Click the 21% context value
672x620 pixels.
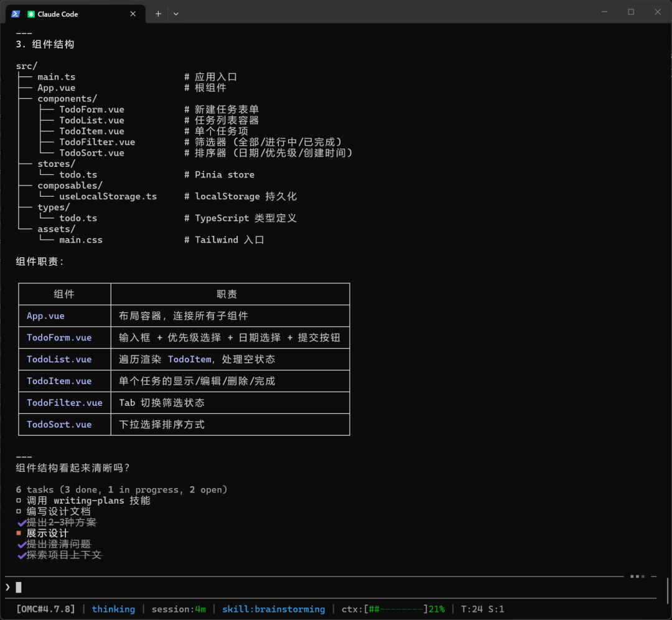click(x=437, y=609)
